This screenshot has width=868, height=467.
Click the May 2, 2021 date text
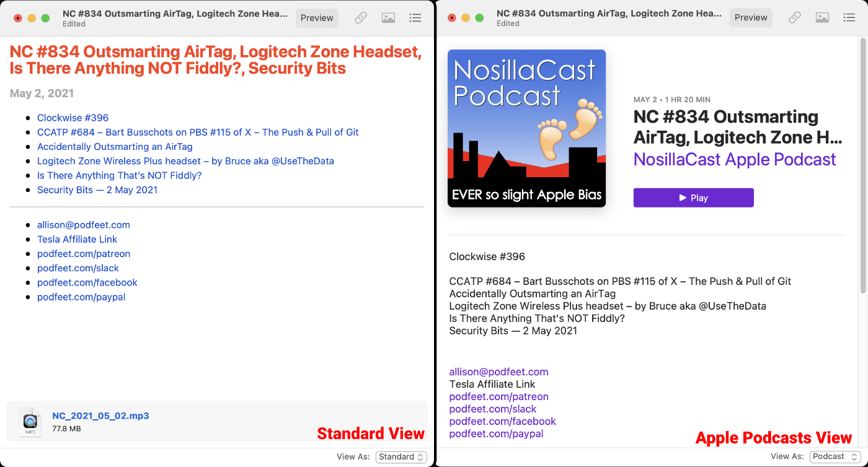(42, 94)
